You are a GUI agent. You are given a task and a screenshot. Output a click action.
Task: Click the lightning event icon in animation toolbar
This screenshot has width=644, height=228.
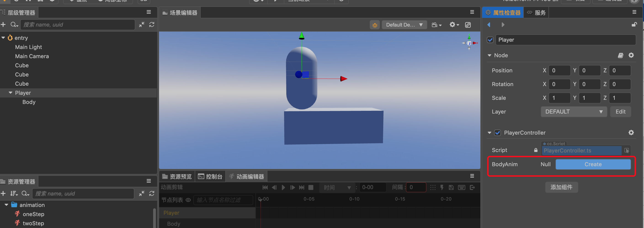(x=442, y=187)
